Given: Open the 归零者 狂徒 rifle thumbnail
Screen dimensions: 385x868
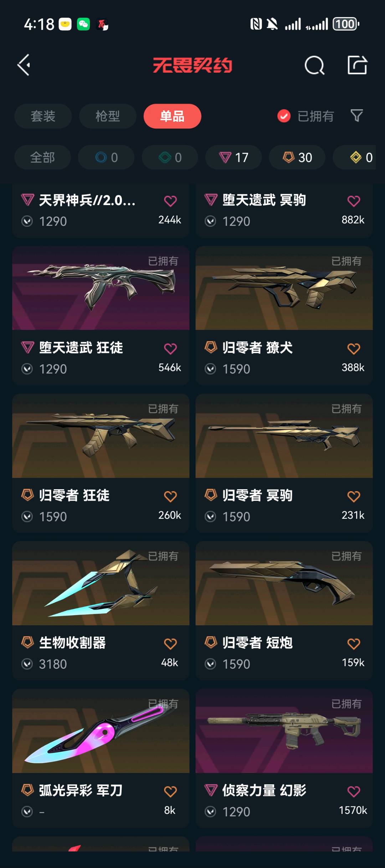Looking at the screenshot, I should tap(101, 436).
